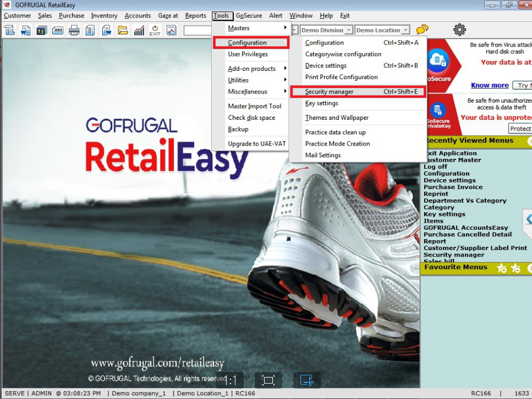Click the document with cart toolbar icon
Image resolution: width=532 pixels, height=399 pixels.
pos(107,30)
